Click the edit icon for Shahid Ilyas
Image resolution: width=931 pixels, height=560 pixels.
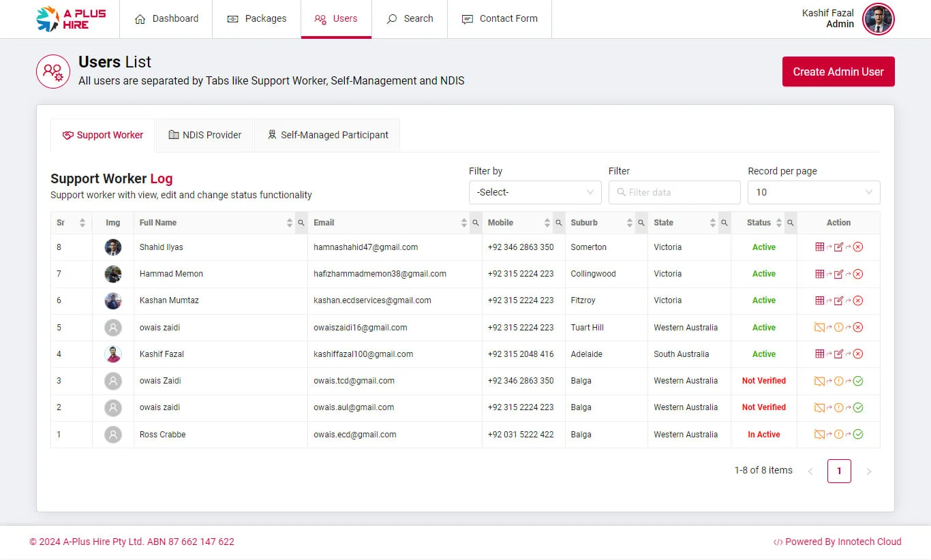coord(839,247)
